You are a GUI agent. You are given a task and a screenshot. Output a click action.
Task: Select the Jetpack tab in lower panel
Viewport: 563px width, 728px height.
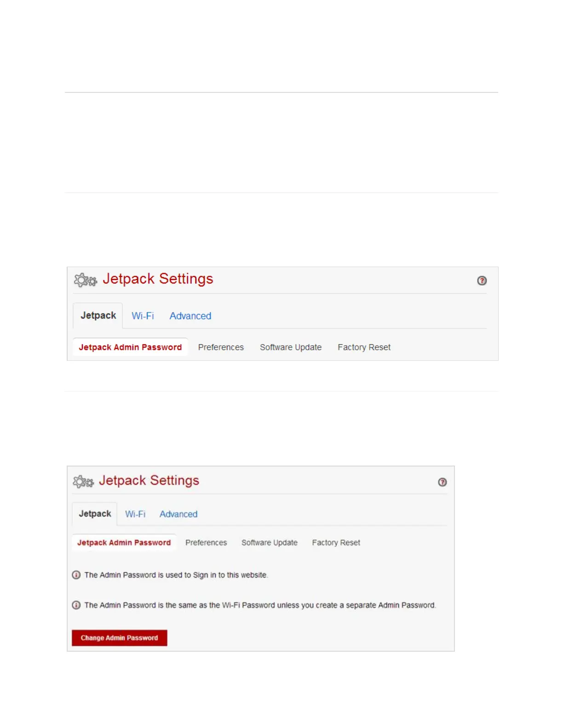(95, 514)
